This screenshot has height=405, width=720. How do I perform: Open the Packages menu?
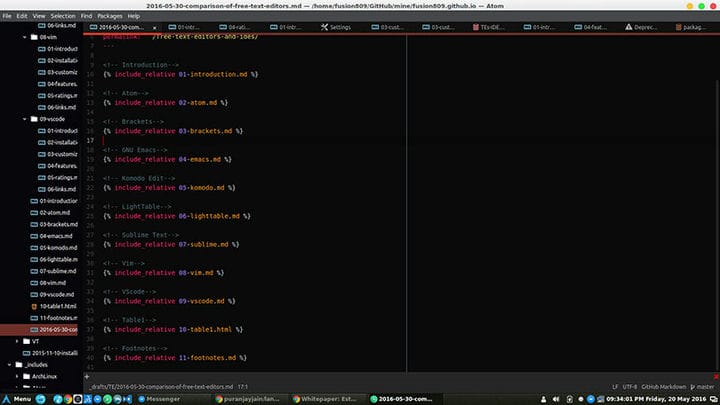(110, 16)
